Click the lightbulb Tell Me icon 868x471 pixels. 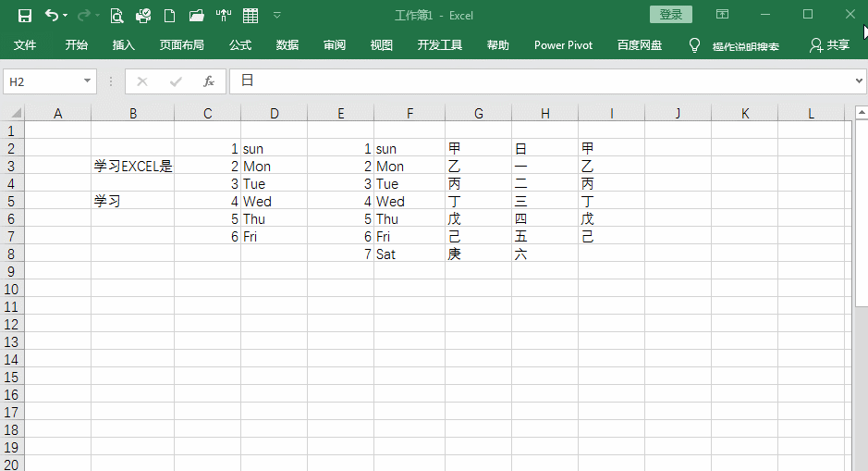click(x=694, y=45)
